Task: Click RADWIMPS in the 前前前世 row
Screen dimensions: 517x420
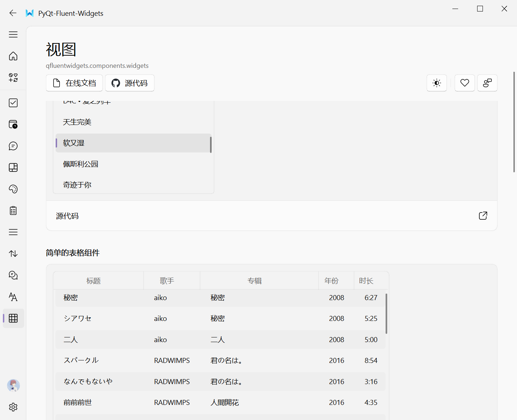Action: [172, 402]
